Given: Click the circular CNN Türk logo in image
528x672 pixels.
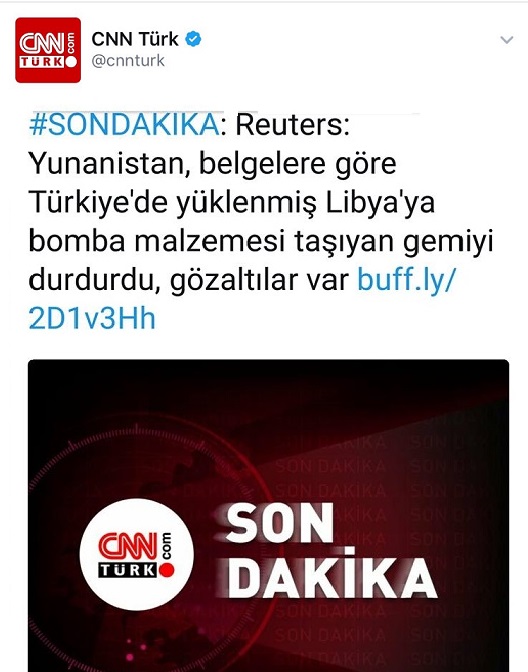Looking at the screenshot, I should 136,555.
